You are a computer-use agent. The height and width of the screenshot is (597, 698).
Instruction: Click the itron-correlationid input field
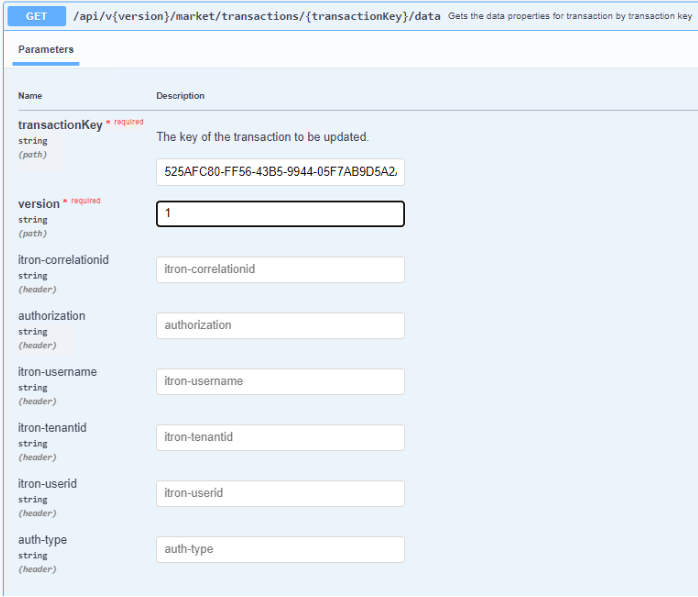tap(280, 269)
